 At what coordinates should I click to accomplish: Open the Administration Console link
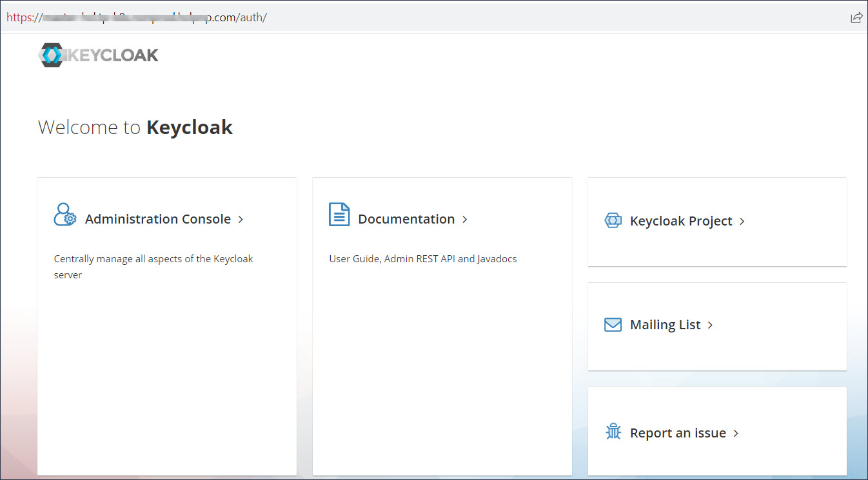157,218
